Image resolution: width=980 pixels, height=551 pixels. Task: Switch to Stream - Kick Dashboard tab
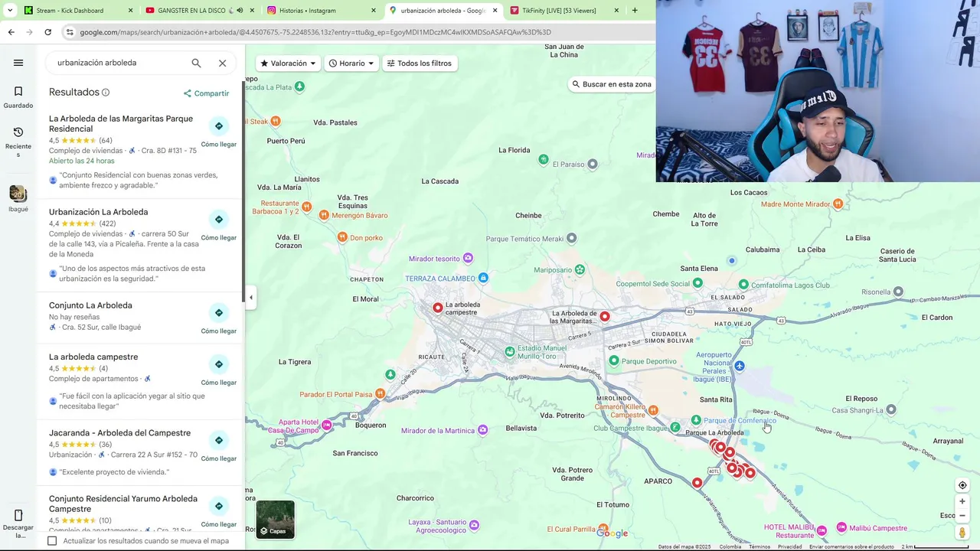pyautogui.click(x=78, y=11)
